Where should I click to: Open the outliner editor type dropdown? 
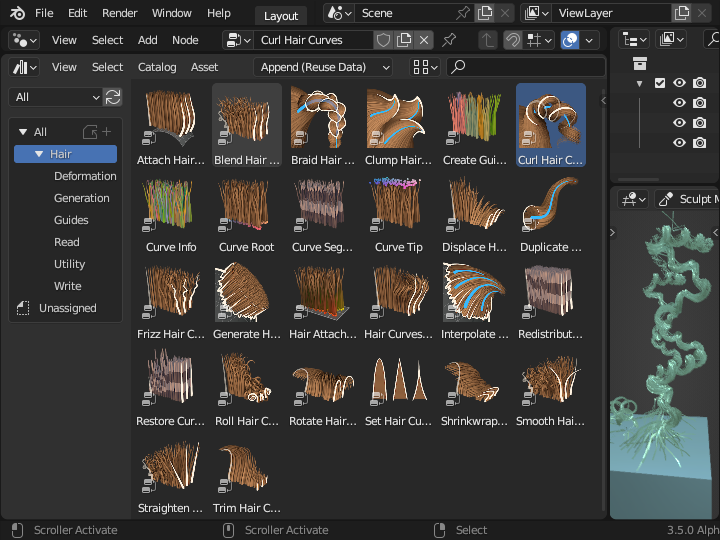click(x=634, y=40)
